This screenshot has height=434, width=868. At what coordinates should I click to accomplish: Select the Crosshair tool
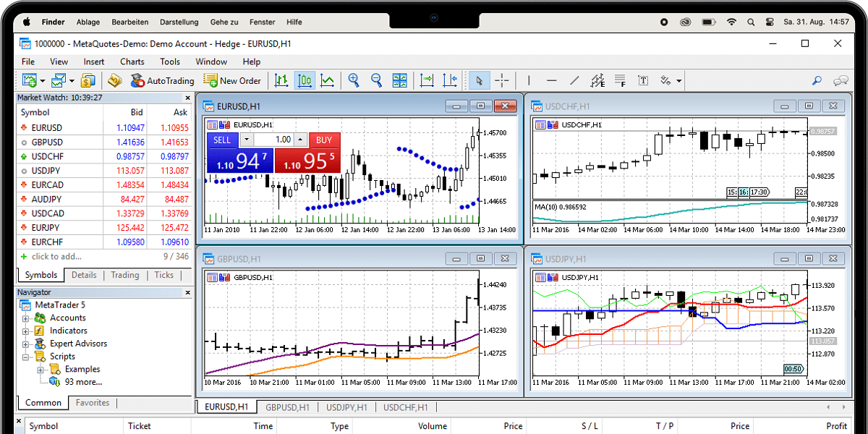click(x=501, y=80)
